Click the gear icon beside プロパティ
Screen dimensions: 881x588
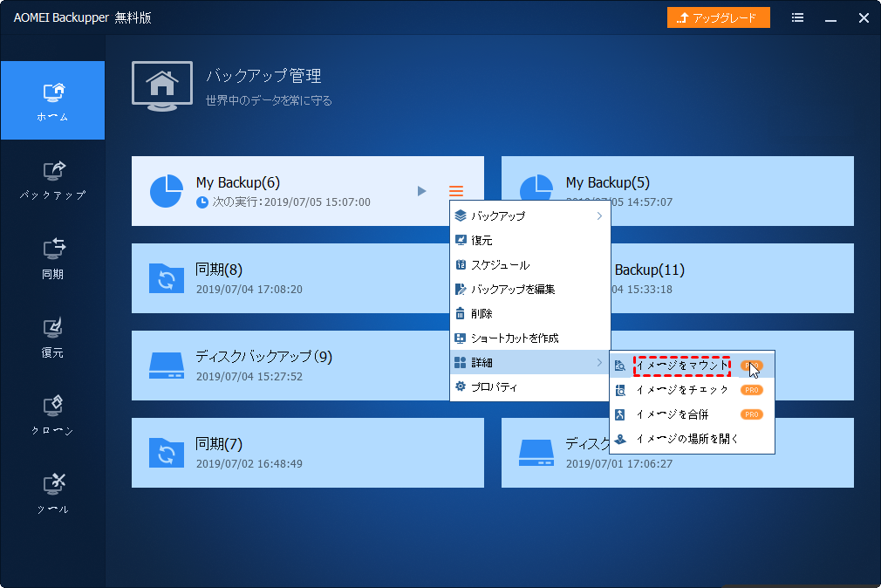[x=461, y=386]
